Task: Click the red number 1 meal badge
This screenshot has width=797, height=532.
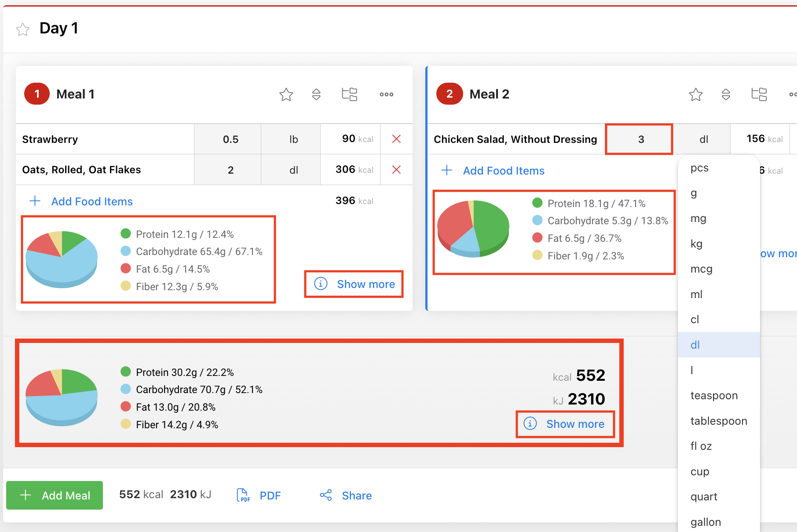Action: click(37, 94)
